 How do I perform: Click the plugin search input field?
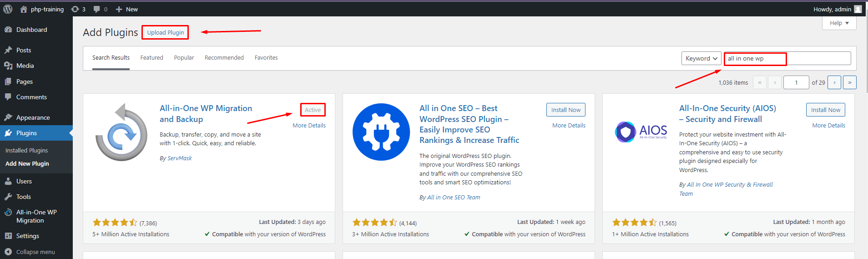(787, 58)
